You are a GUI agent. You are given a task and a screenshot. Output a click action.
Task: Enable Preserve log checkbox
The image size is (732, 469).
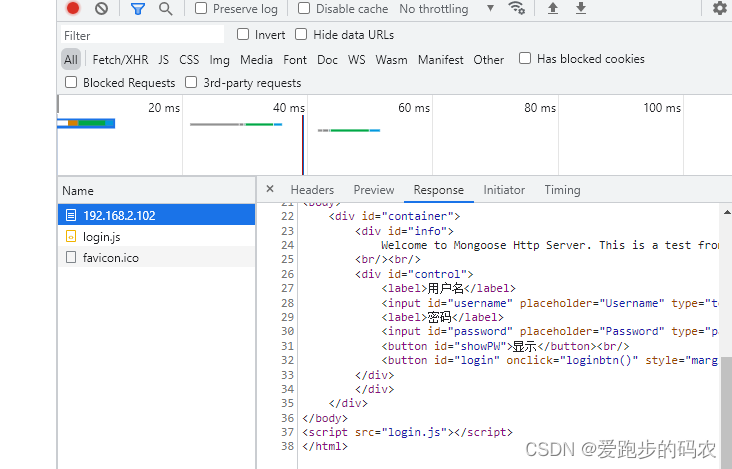(201, 8)
